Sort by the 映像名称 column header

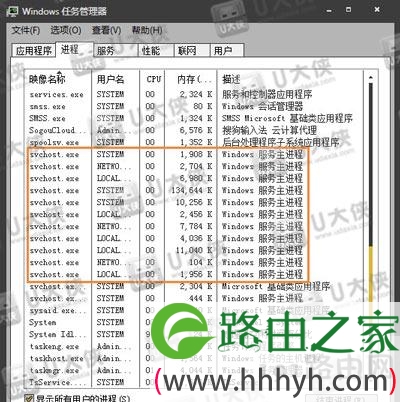(58, 79)
